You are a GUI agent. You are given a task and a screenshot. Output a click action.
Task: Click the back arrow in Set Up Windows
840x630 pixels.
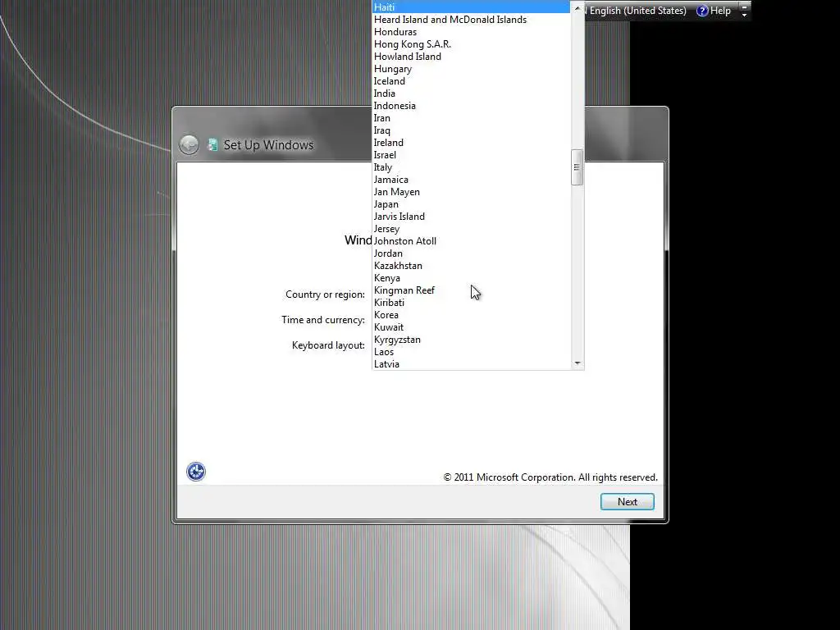pos(189,144)
